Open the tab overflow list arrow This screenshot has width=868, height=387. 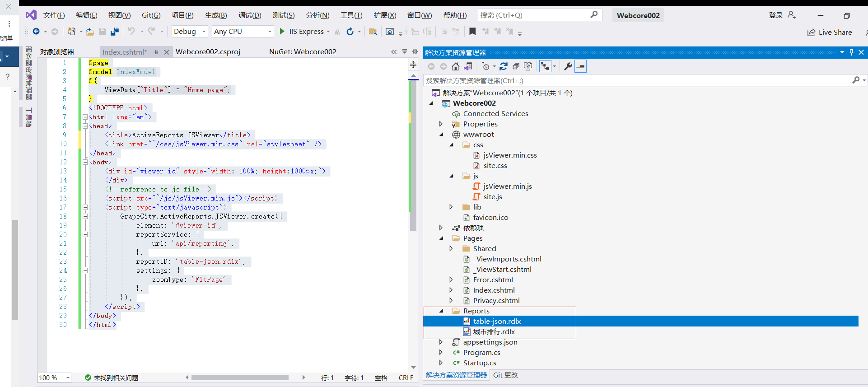click(x=405, y=52)
